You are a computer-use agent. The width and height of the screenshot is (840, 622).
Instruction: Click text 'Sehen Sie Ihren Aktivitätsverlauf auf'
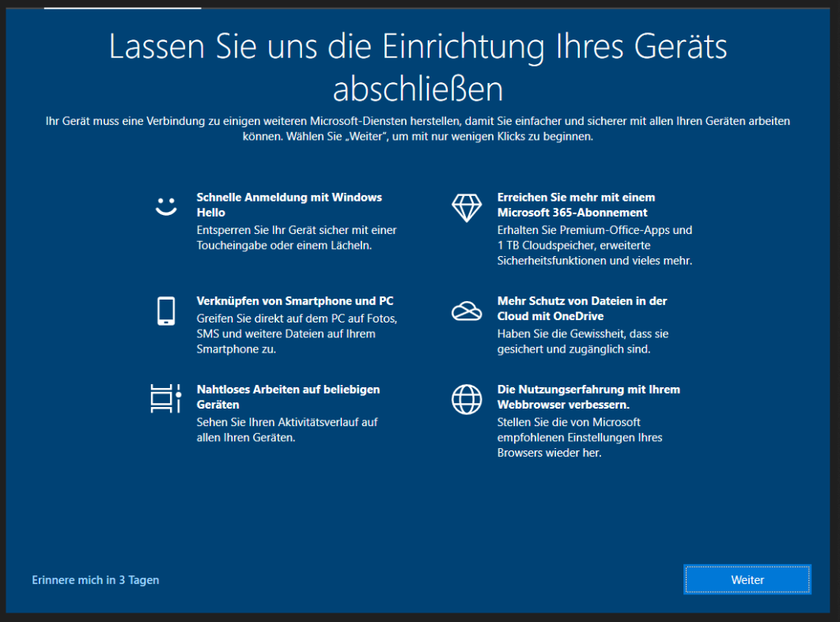[287, 429]
